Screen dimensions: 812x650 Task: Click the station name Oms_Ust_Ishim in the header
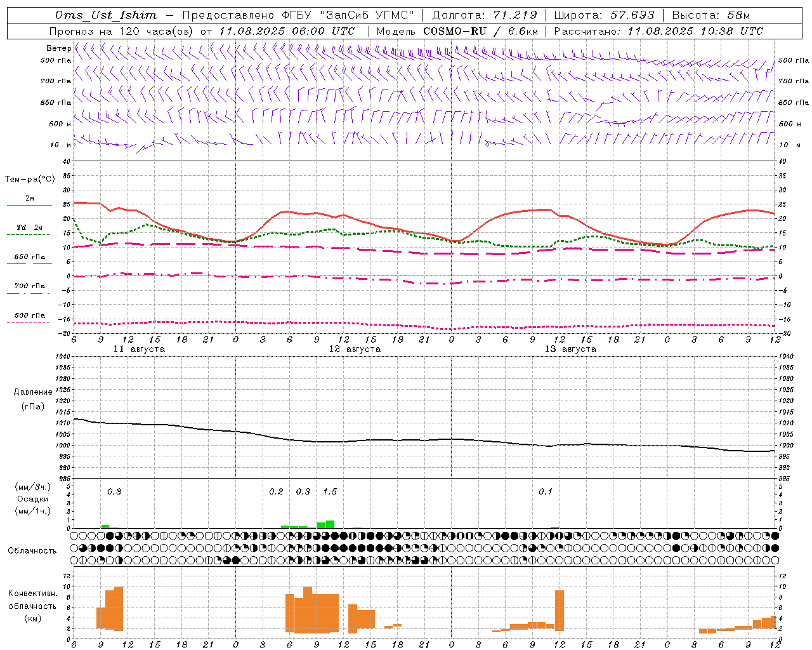[x=106, y=15]
